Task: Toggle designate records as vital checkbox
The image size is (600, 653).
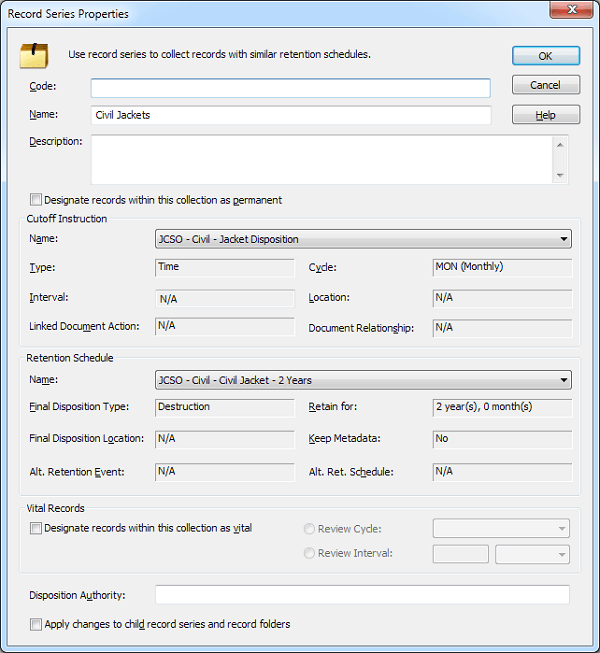Action: click(36, 528)
